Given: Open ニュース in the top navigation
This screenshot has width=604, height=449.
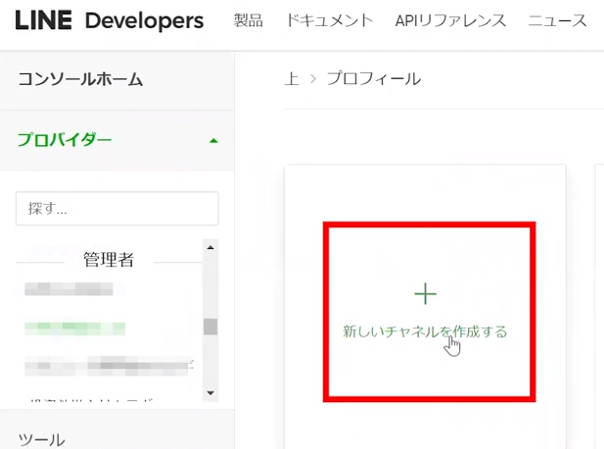Looking at the screenshot, I should (556, 21).
